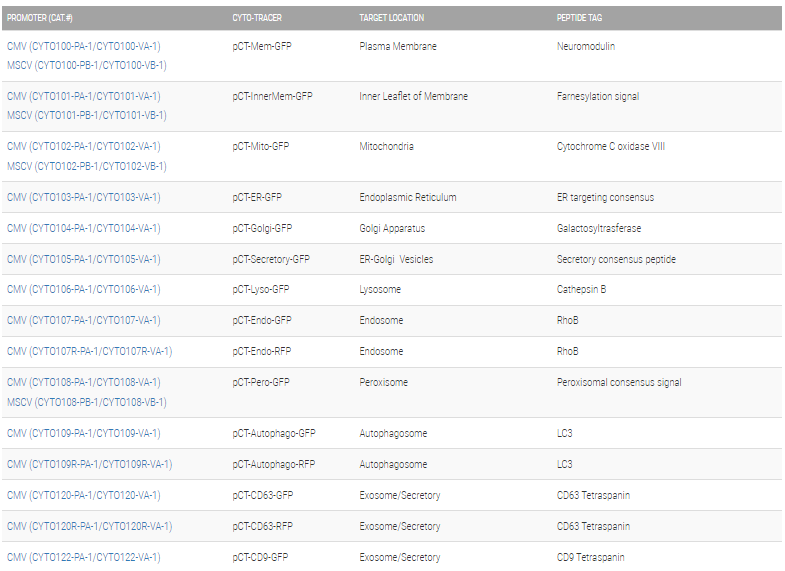Open the MSCV link for CYTO100-PB-1

coord(86,65)
